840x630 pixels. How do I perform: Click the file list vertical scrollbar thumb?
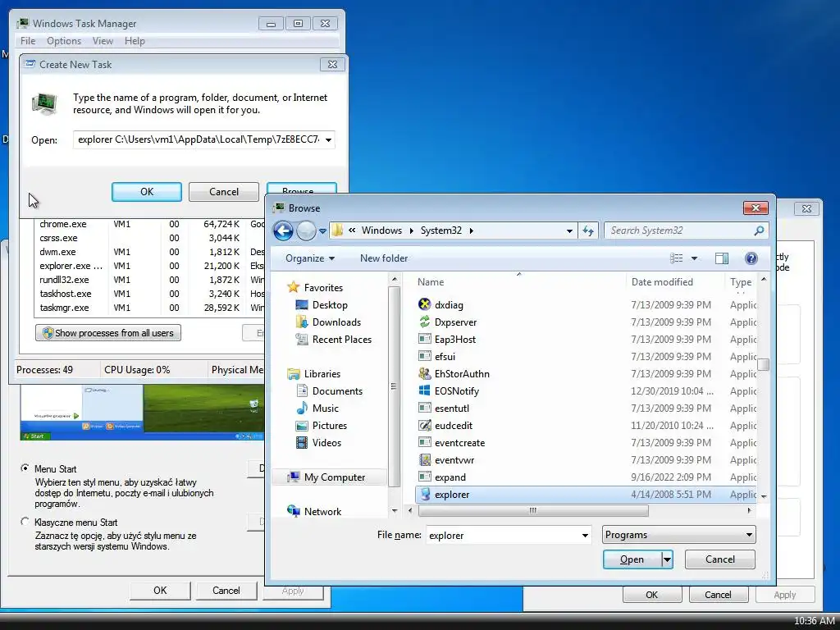(x=764, y=364)
